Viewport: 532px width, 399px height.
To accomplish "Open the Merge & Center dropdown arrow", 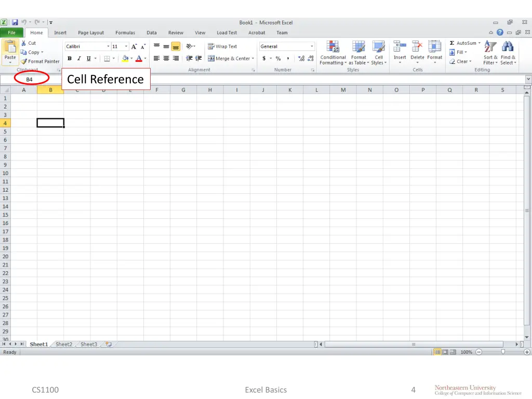I will coord(253,59).
